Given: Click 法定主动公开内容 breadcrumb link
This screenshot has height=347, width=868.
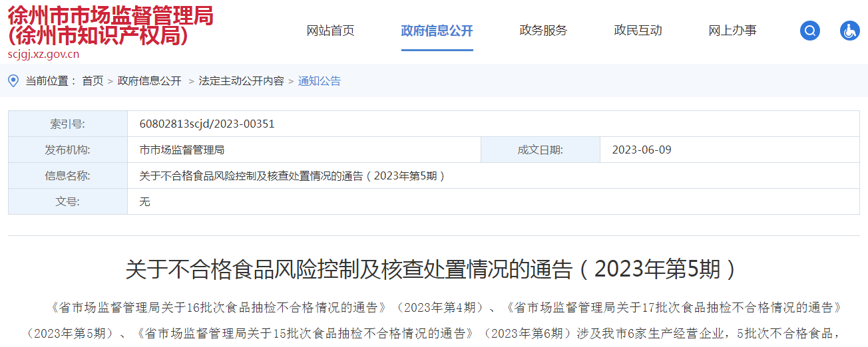Looking at the screenshot, I should pos(241,81).
